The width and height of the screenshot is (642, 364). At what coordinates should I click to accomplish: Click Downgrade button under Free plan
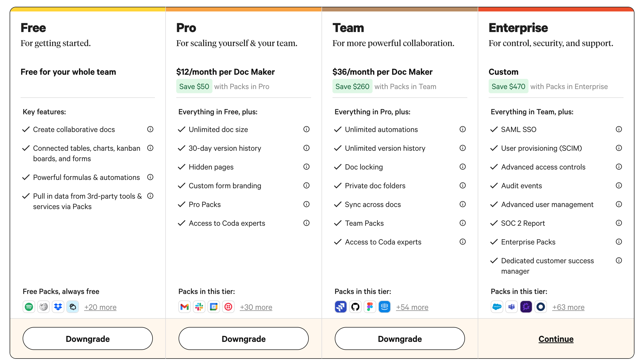(88, 339)
